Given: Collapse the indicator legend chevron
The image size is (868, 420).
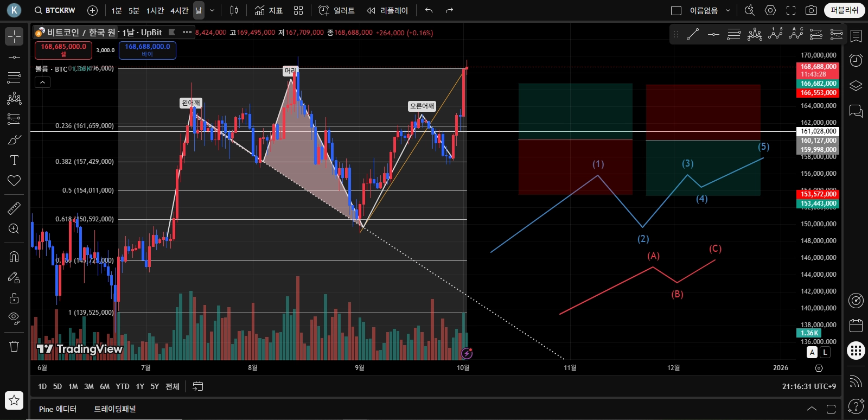Looking at the screenshot, I should click(x=42, y=82).
